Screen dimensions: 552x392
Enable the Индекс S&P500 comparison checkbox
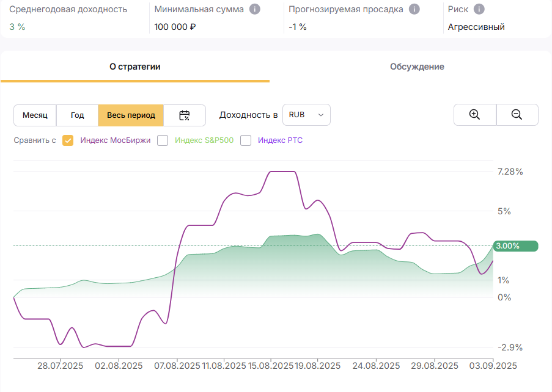(x=163, y=140)
